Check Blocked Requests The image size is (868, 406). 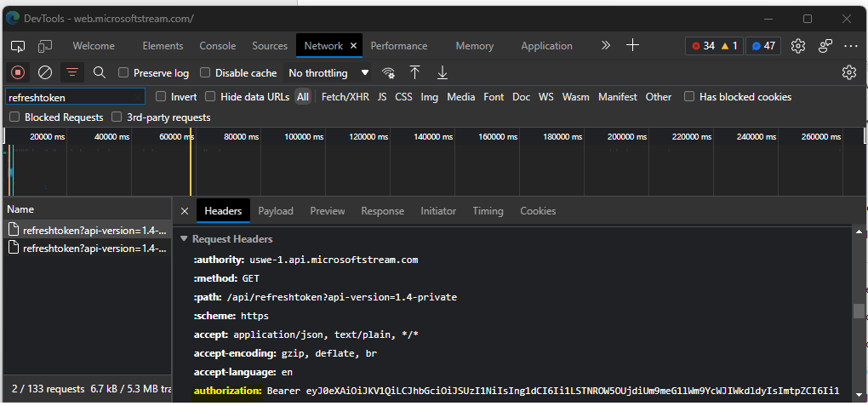14,117
